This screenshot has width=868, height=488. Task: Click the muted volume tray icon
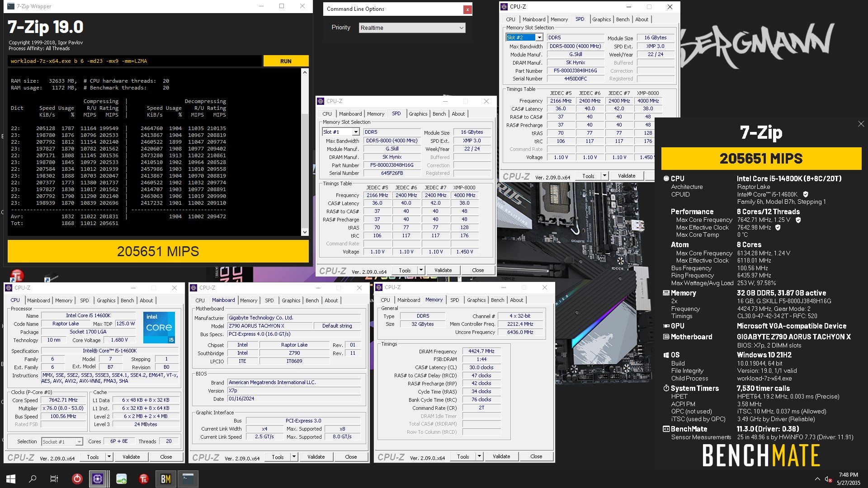click(x=828, y=479)
